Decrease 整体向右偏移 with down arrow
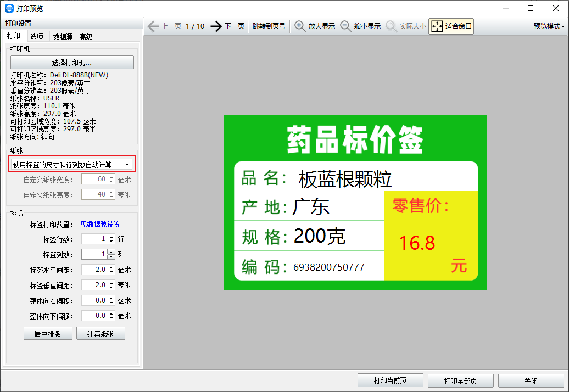This screenshot has width=569, height=392. tap(111, 303)
